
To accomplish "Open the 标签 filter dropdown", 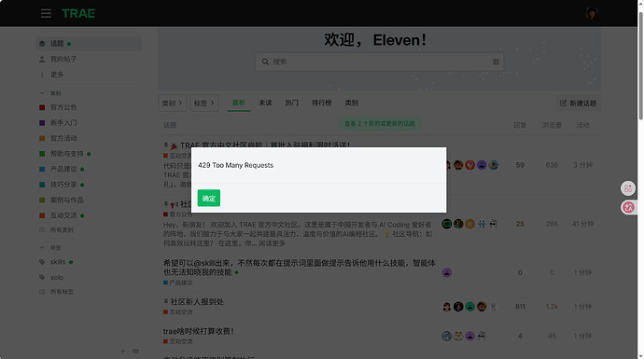I will (204, 103).
